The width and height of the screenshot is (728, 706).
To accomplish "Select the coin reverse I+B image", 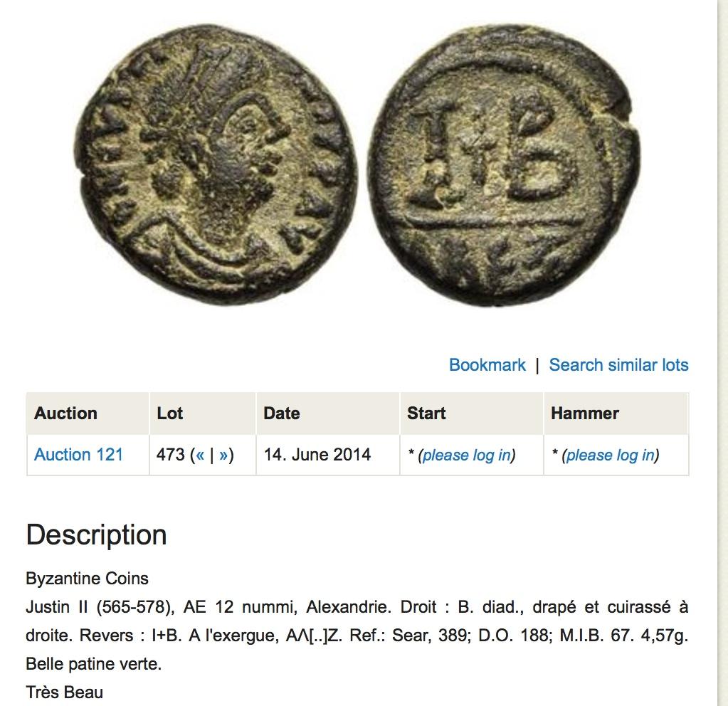I will point(505,166).
